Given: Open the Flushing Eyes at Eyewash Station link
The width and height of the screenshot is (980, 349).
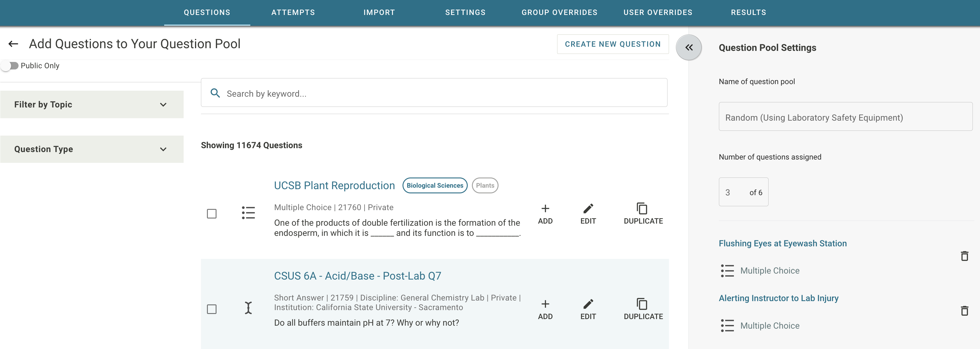Looking at the screenshot, I should coord(783,244).
